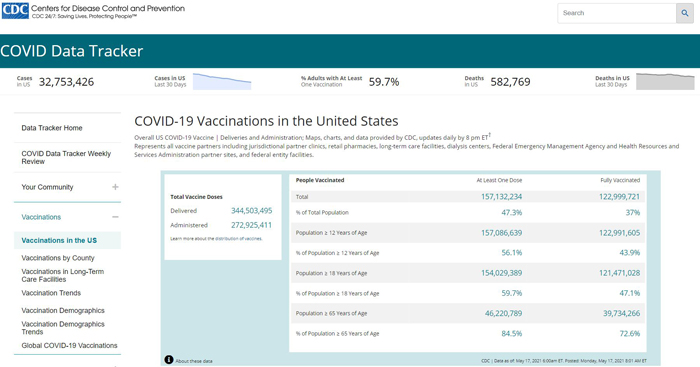Open Vaccination Demographics Trends page

coord(63,328)
